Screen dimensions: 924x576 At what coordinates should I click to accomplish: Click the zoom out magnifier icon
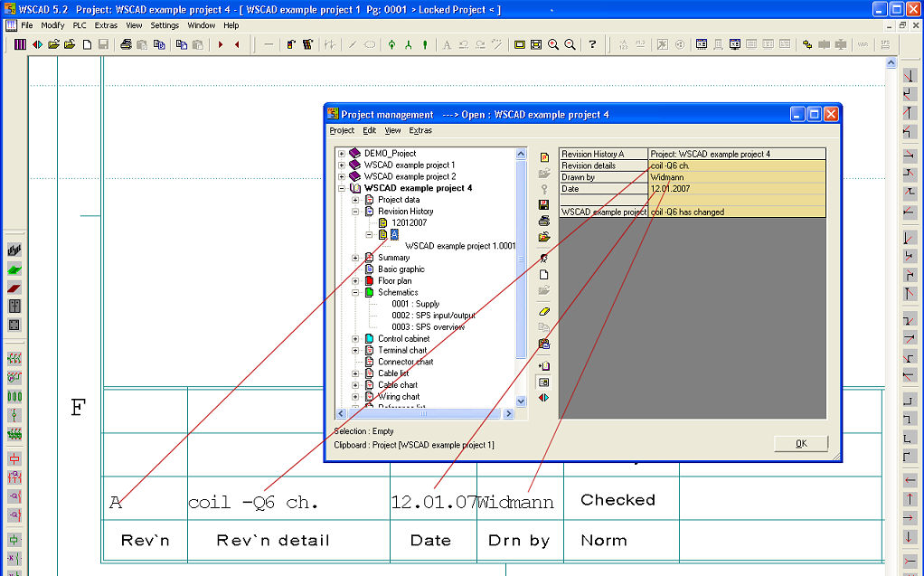[x=570, y=44]
